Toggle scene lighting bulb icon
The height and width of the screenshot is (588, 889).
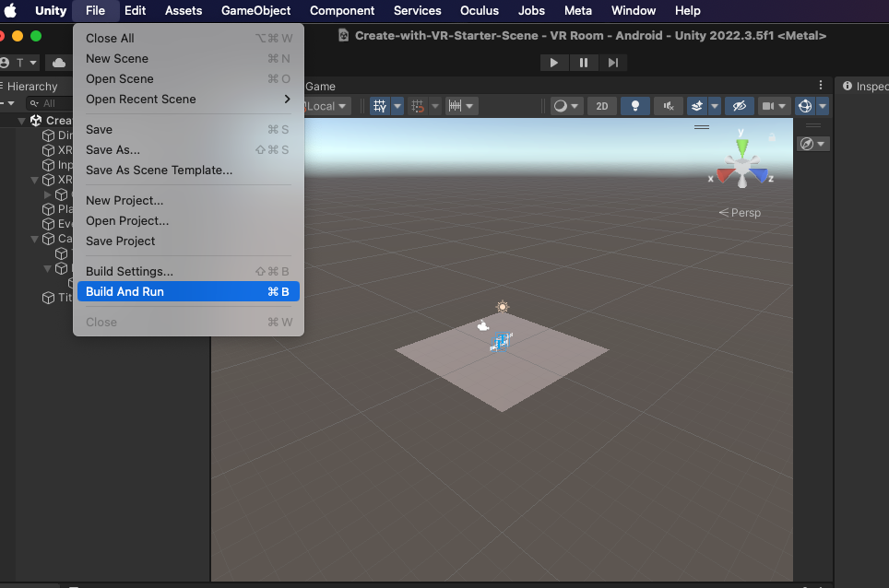[x=635, y=106]
